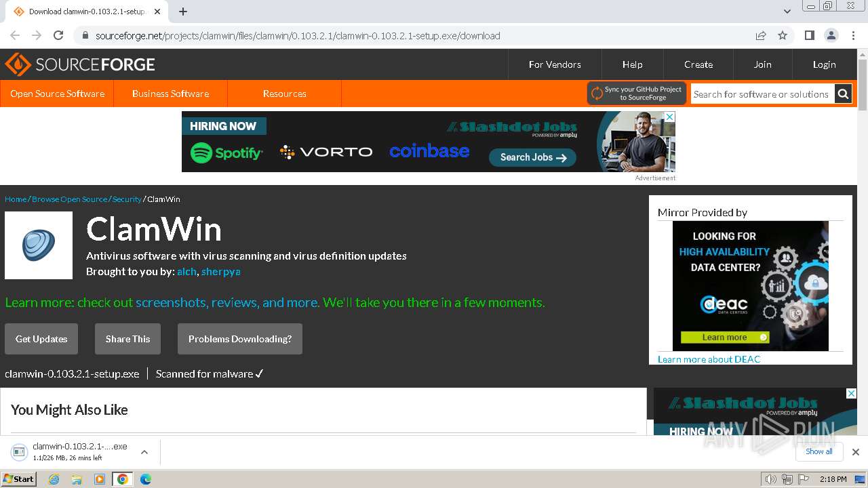
Task: Go forward one page
Action: click(37, 35)
